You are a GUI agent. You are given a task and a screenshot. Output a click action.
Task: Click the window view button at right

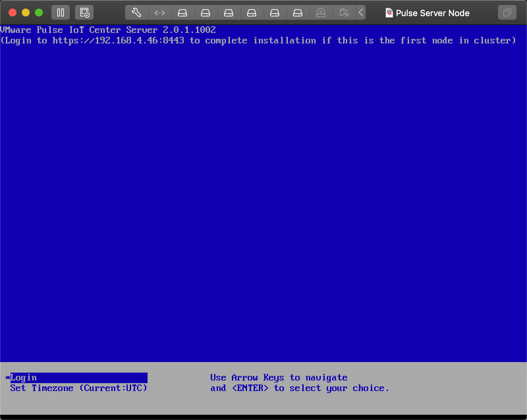pyautogui.click(x=507, y=13)
